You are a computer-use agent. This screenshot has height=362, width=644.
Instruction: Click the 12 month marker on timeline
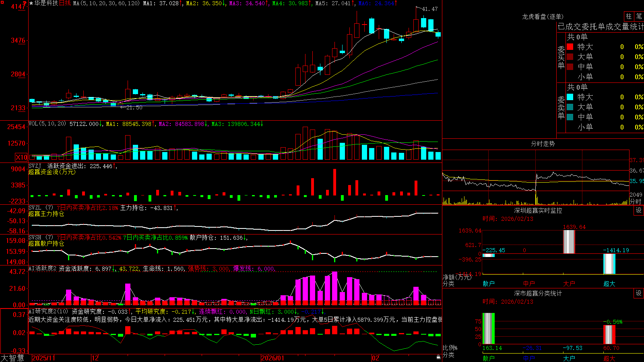coord(95,358)
